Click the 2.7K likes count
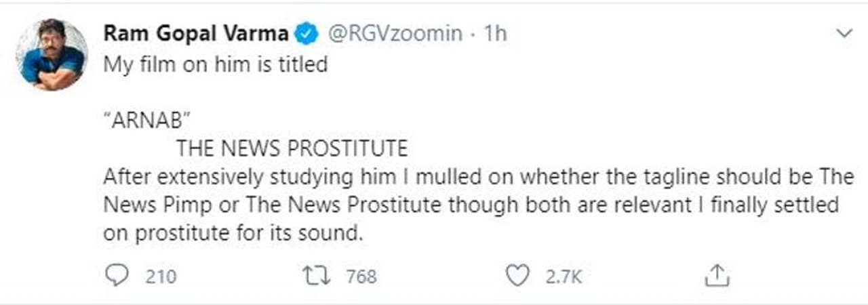 pyautogui.click(x=564, y=277)
